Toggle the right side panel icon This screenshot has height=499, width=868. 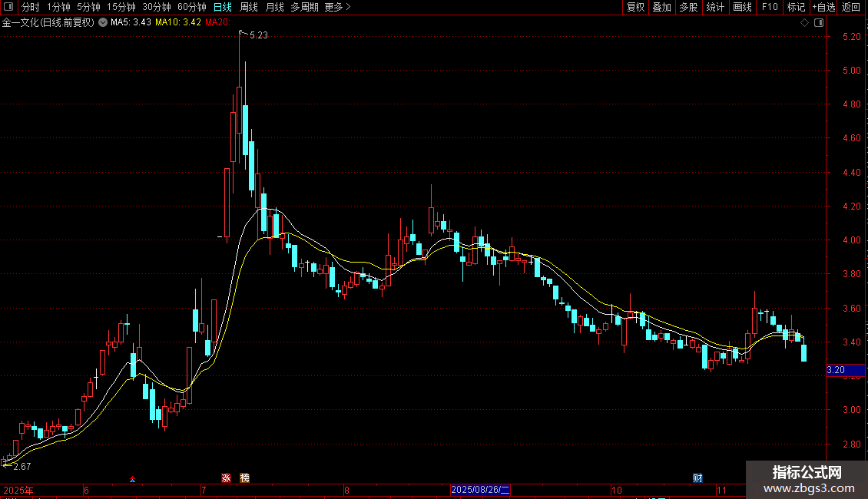click(819, 23)
